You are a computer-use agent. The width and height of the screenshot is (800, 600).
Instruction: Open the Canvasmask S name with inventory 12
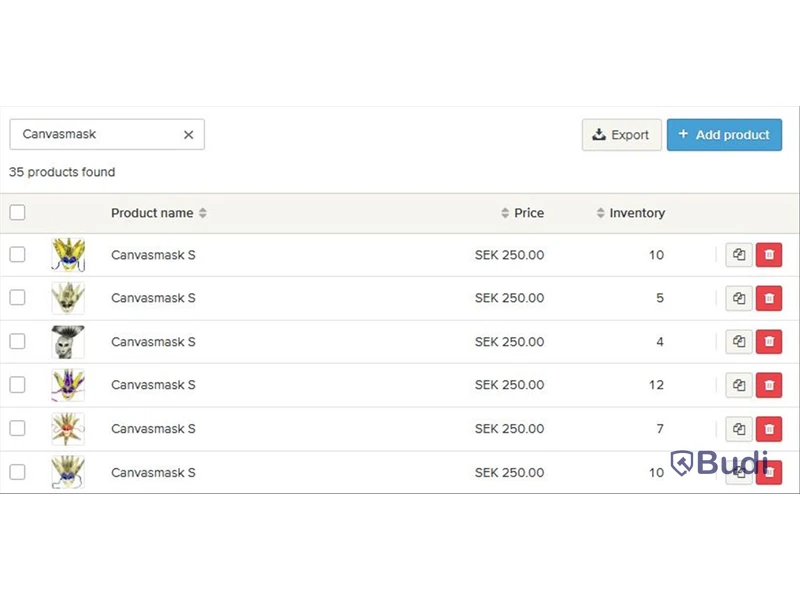tap(153, 385)
